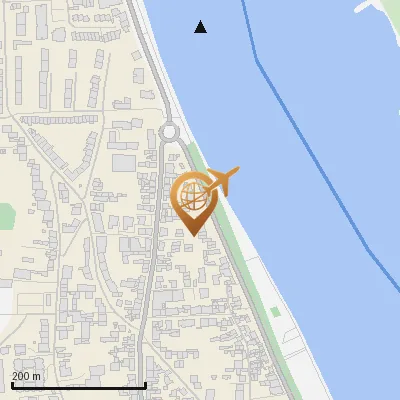400x400 pixels.
Task: Click the globe inside the location pin
Action: [194, 195]
